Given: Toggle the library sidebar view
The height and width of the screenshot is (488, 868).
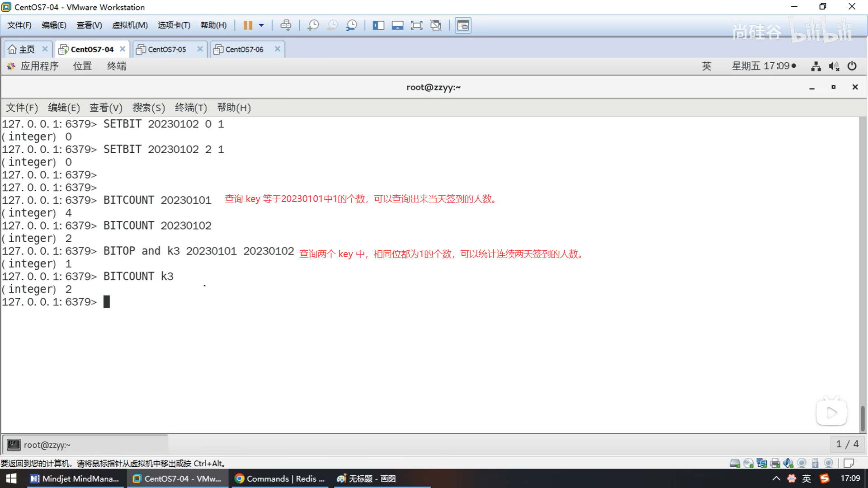Looking at the screenshot, I should 378,25.
